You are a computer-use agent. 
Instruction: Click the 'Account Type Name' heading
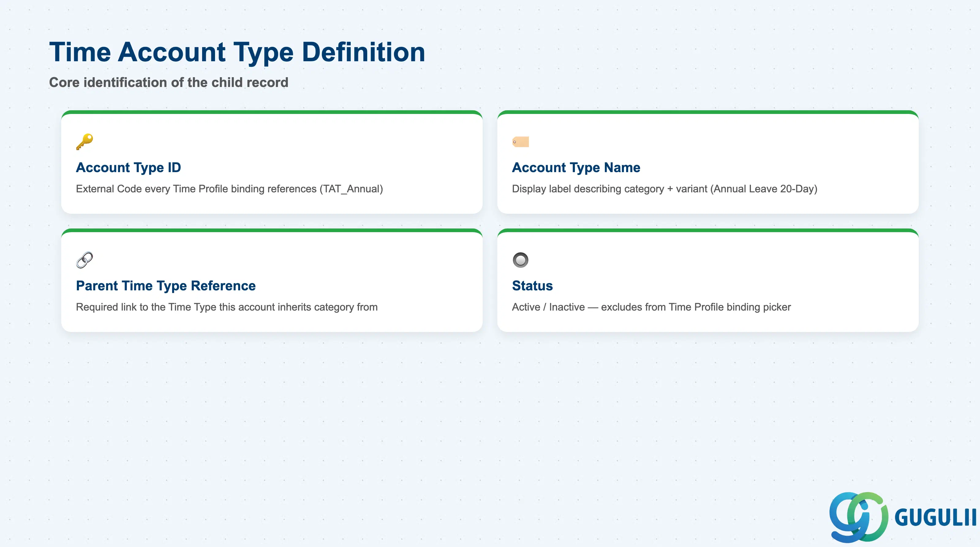[x=576, y=167]
